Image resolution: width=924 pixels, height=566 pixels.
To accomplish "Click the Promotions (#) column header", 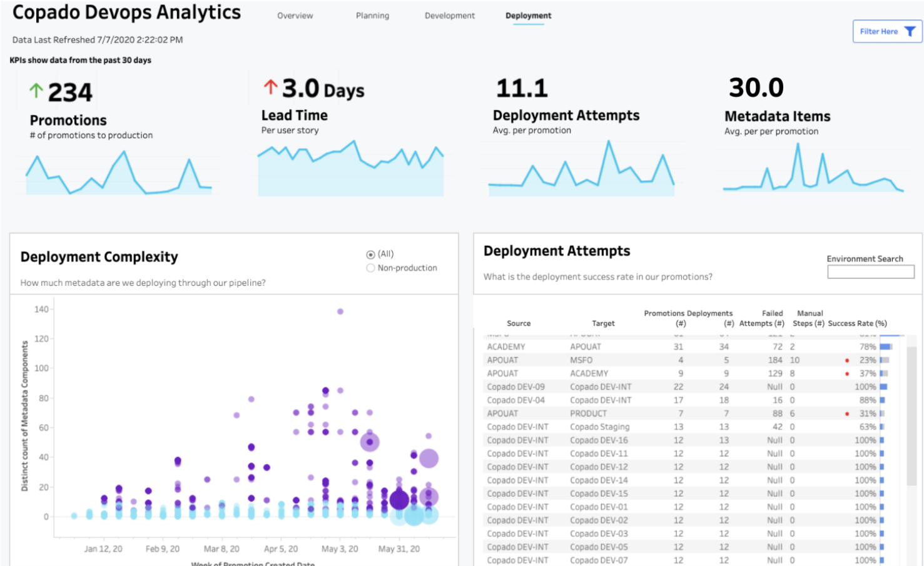I will (x=664, y=318).
